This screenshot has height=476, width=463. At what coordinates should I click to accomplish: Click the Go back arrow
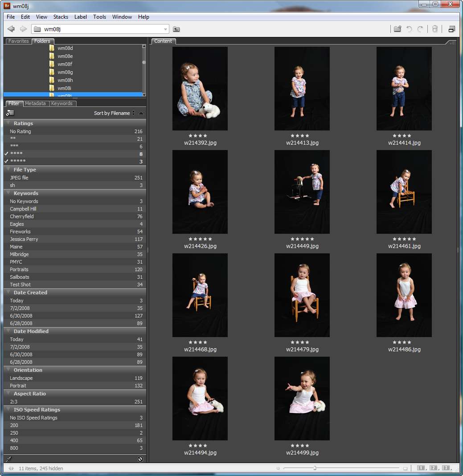click(x=11, y=29)
